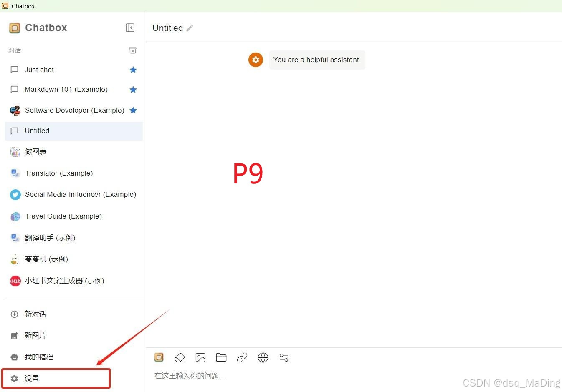Click the image plus icon beside 新图片

click(x=14, y=335)
